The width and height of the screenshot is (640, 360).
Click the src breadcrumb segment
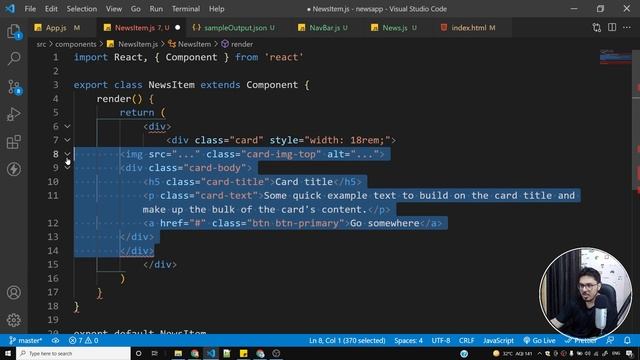coord(41,44)
